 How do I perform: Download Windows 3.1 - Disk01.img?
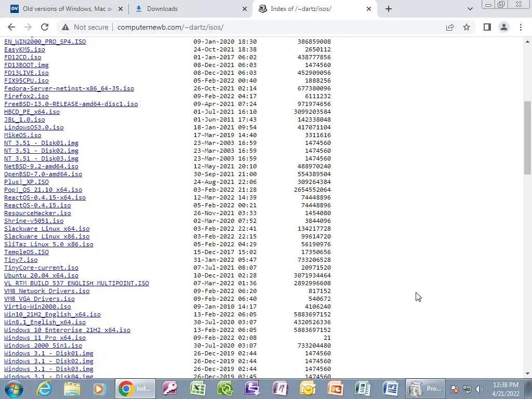[x=48, y=353]
